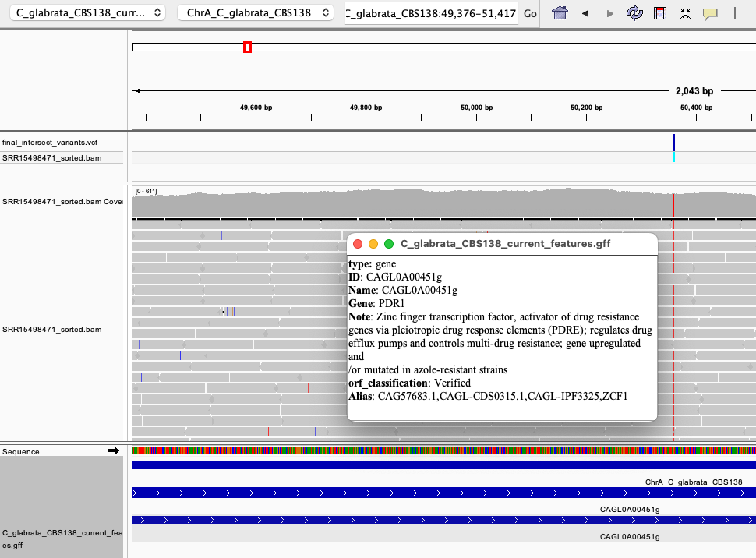Click the blue variant marker in VCF track
This screenshot has width=756, height=558.
673,142
